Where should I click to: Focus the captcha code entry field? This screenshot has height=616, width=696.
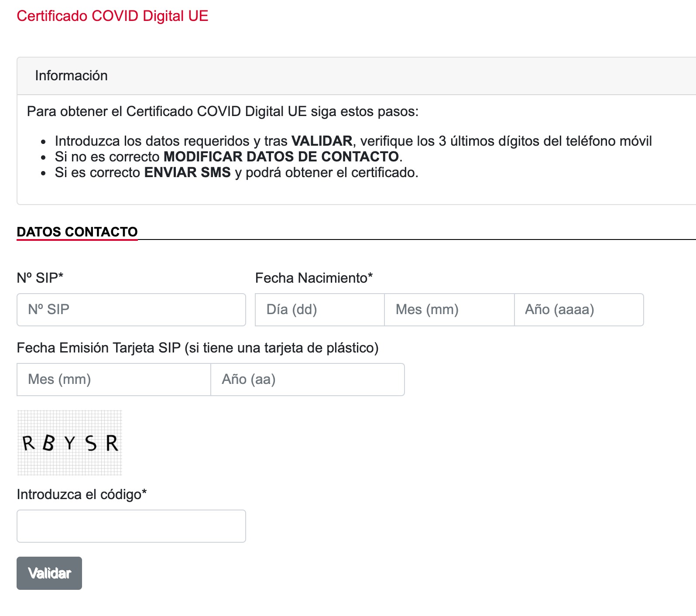tap(131, 526)
